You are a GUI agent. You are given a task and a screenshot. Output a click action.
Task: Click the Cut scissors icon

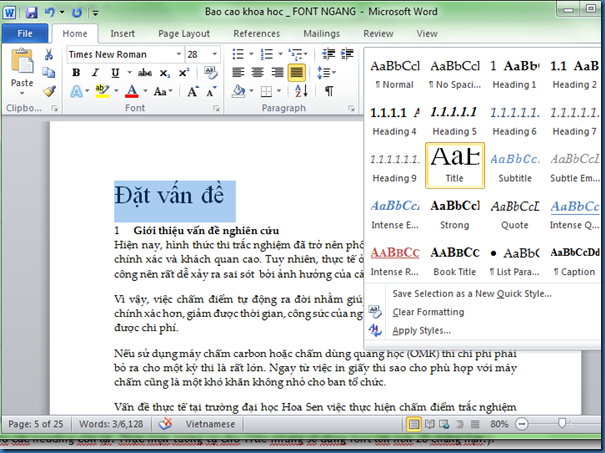[49, 54]
